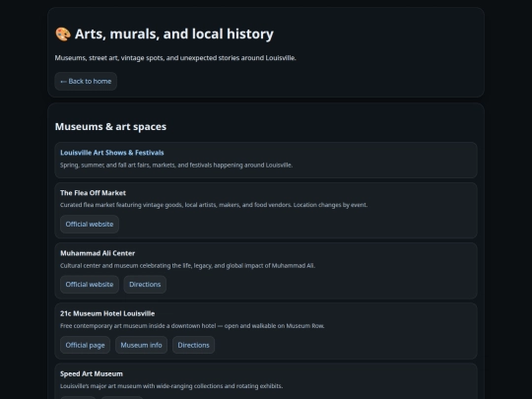532x399 pixels.
Task: Open 21c Museum Hotel official page
Action: click(x=85, y=345)
